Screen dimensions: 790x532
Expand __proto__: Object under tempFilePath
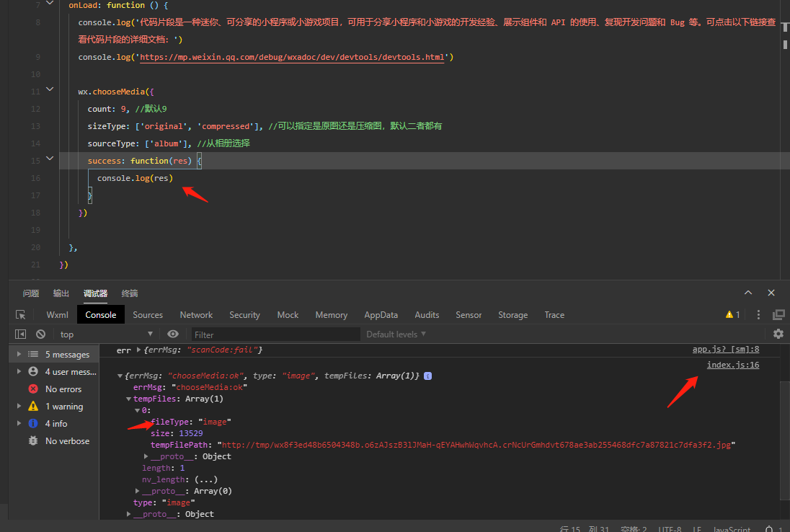(x=146, y=456)
